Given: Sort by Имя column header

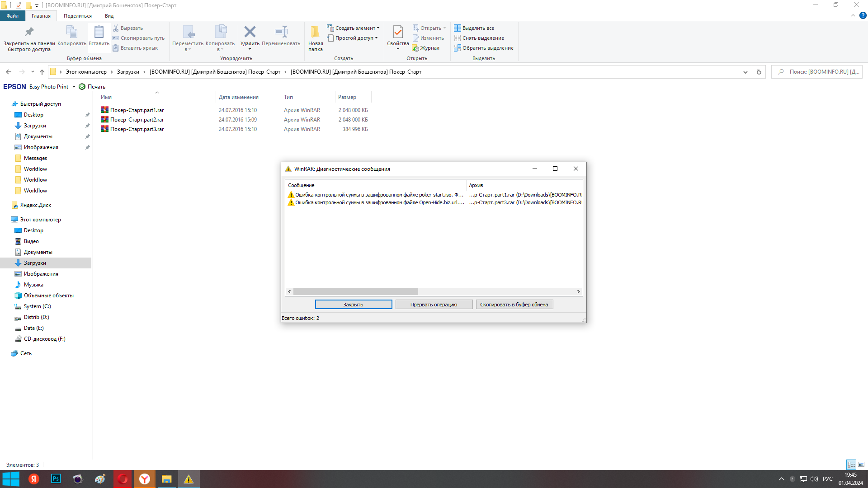Looking at the screenshot, I should tap(156, 97).
